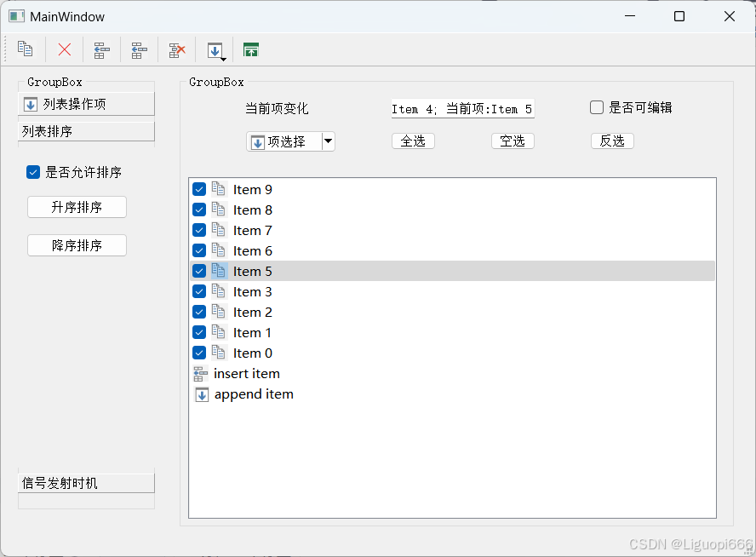Click the icon beside 'insert item' row

[200, 373]
